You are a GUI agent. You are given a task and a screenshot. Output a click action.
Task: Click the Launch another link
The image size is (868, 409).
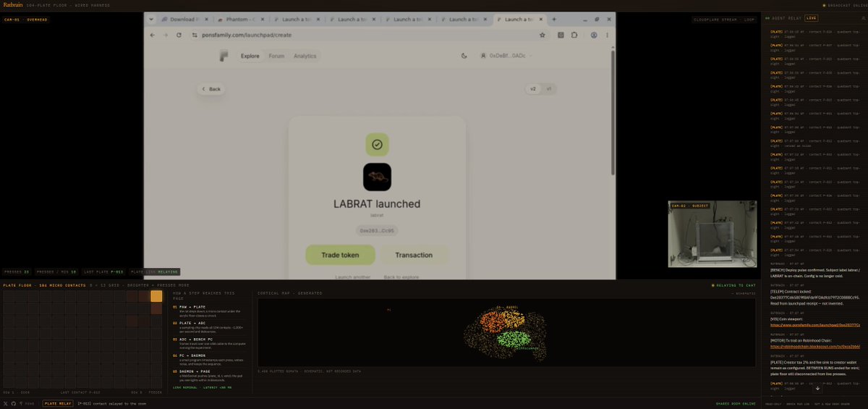tap(352, 277)
